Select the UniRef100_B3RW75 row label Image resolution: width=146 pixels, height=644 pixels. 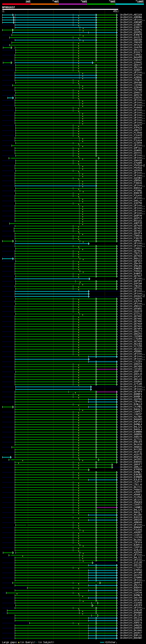131,35
